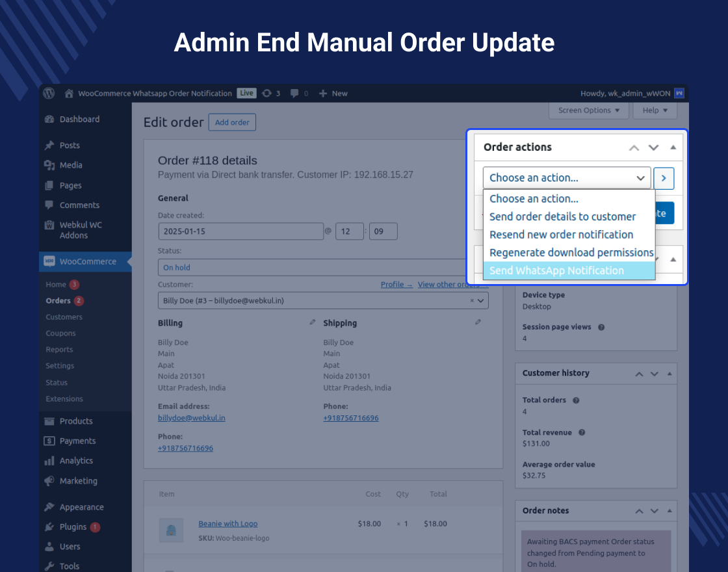Click the Plugins plug icon
The height and width of the screenshot is (572, 728).
point(49,527)
